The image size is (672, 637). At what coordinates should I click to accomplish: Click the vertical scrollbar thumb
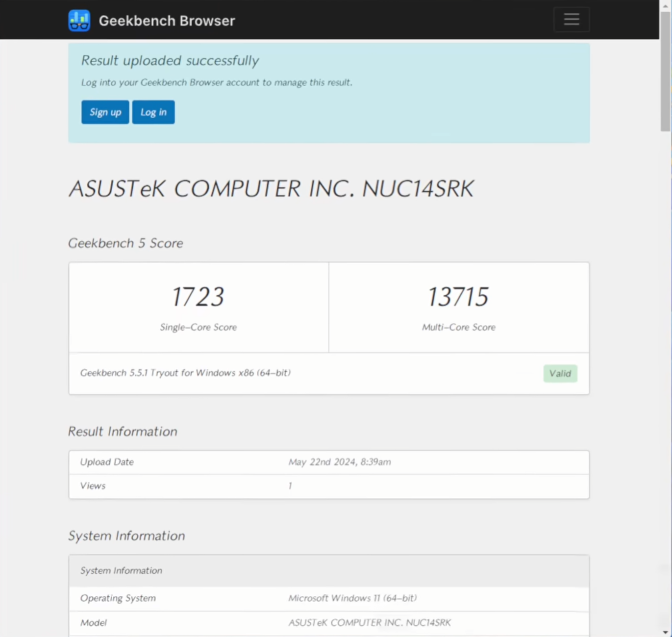(x=665, y=71)
